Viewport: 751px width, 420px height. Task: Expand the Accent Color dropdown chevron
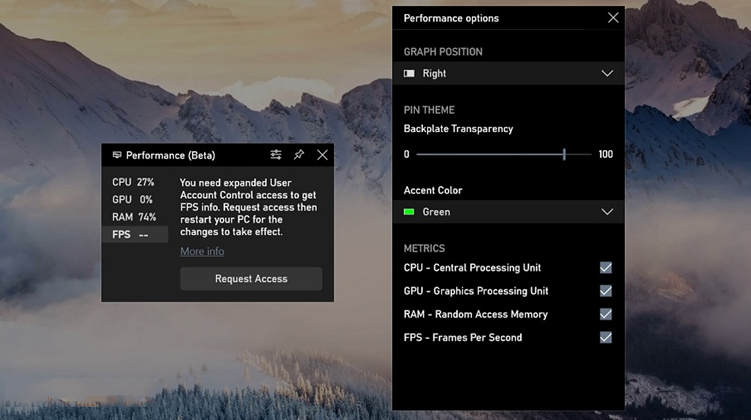coord(607,212)
